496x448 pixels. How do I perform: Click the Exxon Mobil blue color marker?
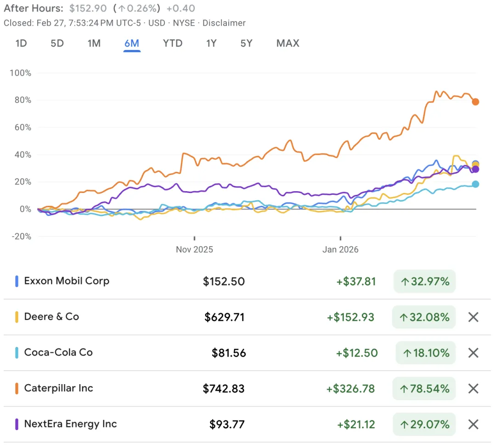17,281
